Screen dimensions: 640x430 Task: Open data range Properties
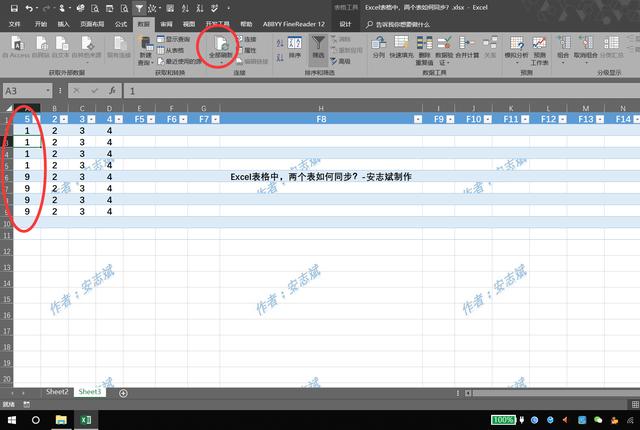tap(247, 51)
